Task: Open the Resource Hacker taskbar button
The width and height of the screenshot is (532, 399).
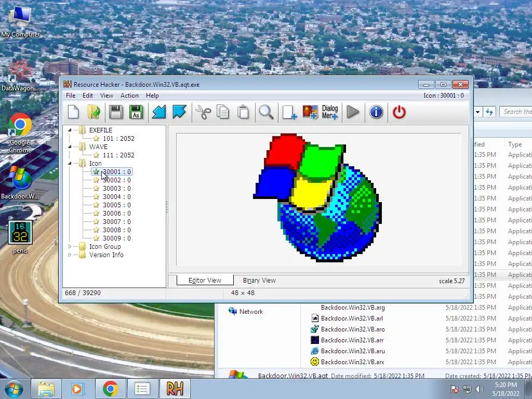Action: [175, 389]
